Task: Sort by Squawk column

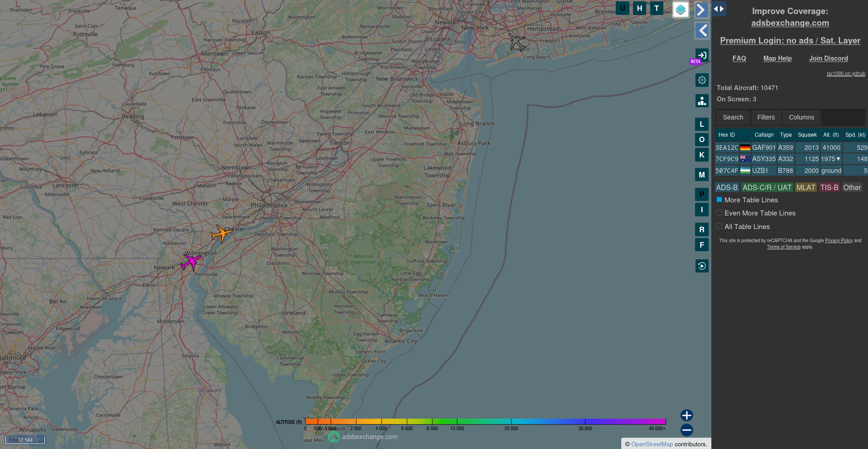Action: [x=807, y=135]
